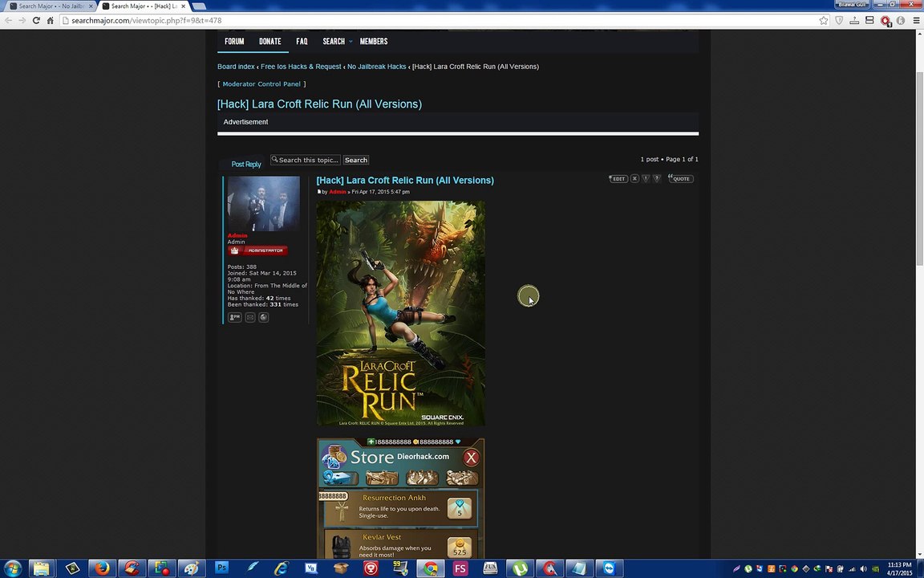Click the taskbar clock showing 11:13 PM
The height and width of the screenshot is (578, 924).
[899, 568]
